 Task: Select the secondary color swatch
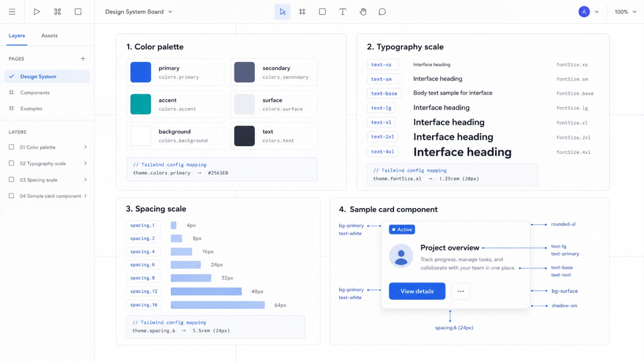tap(245, 72)
